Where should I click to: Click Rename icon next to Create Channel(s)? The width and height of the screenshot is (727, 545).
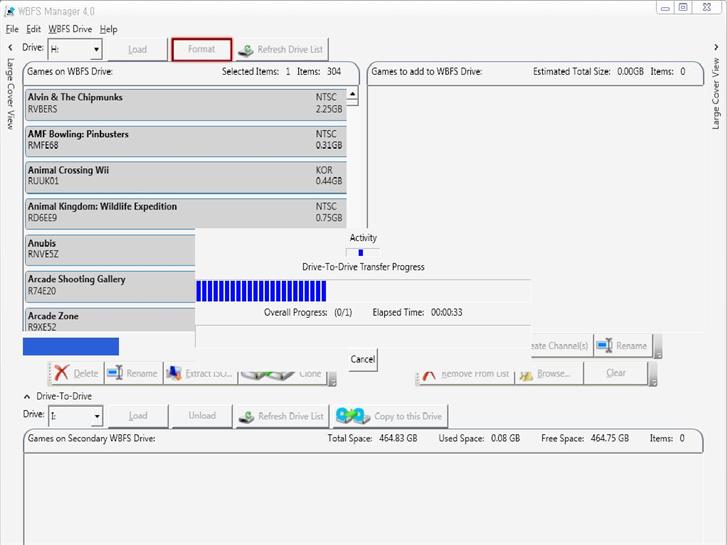603,346
